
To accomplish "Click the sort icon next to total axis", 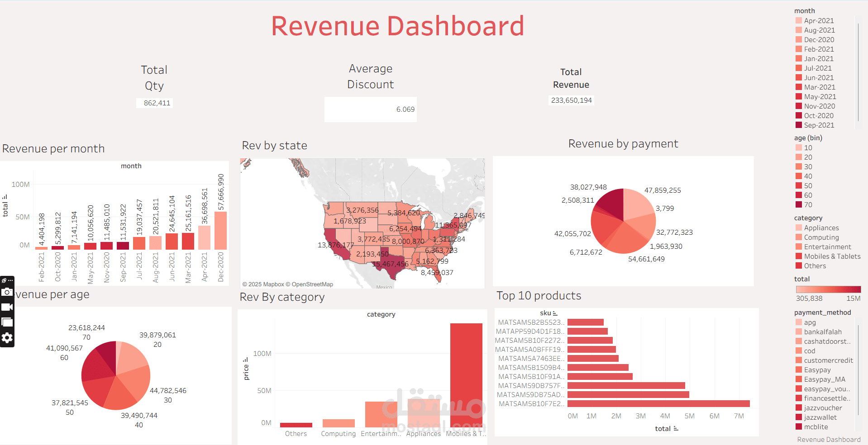I will [5, 198].
